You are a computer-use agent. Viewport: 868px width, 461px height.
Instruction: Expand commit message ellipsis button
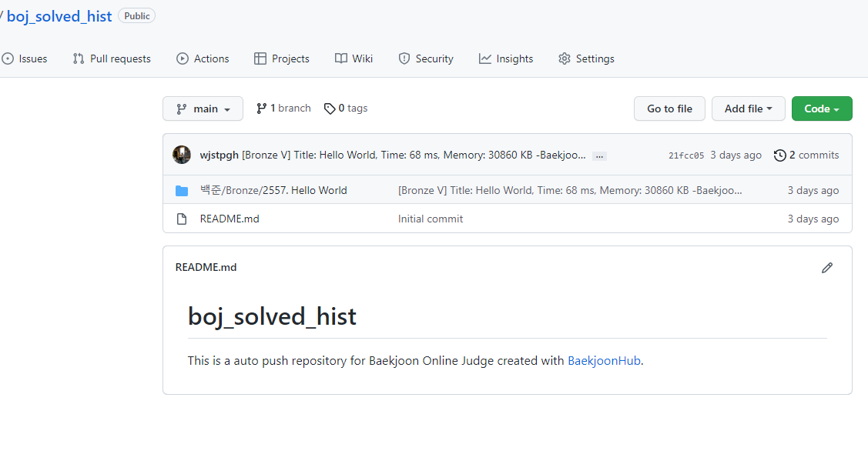coord(599,156)
